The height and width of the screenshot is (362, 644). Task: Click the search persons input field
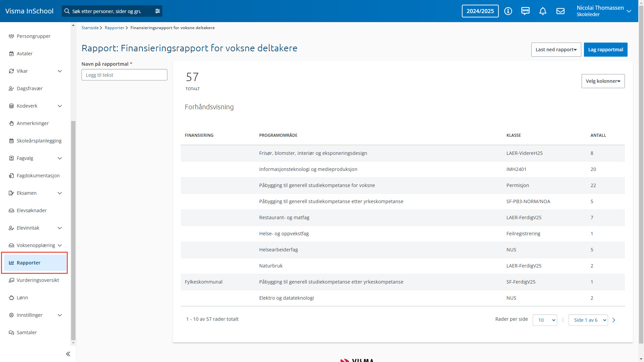point(112,11)
